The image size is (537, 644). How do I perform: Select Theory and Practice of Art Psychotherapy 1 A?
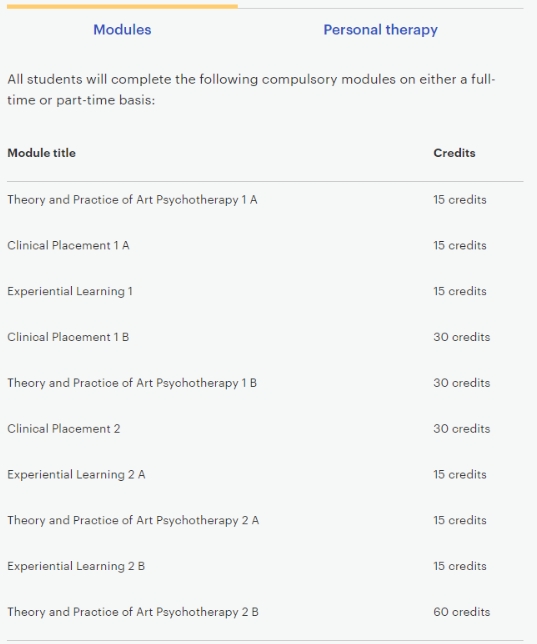tap(132, 200)
